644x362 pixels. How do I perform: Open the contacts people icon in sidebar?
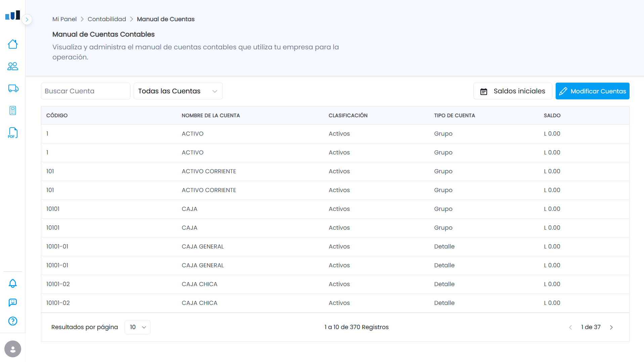point(13,66)
